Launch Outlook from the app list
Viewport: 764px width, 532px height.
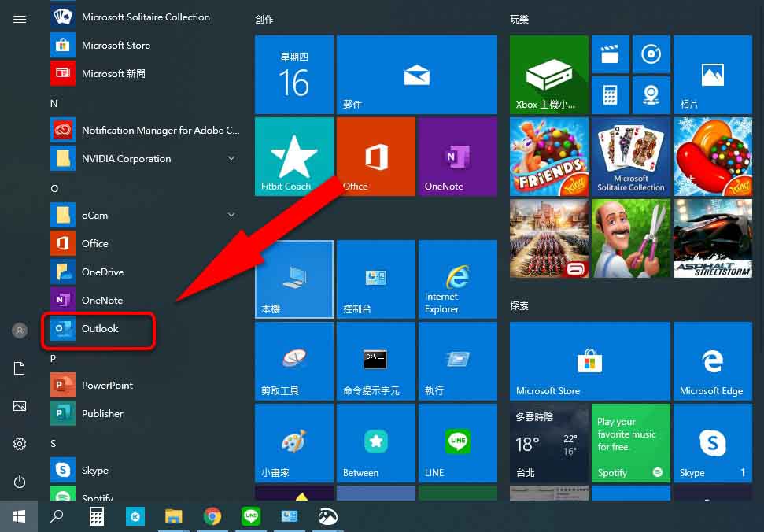[x=146, y=328]
